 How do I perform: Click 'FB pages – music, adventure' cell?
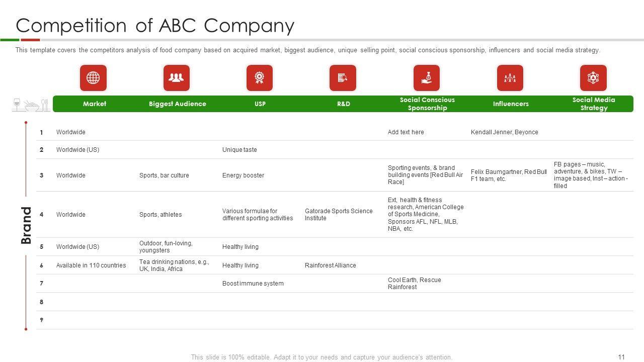click(591, 175)
